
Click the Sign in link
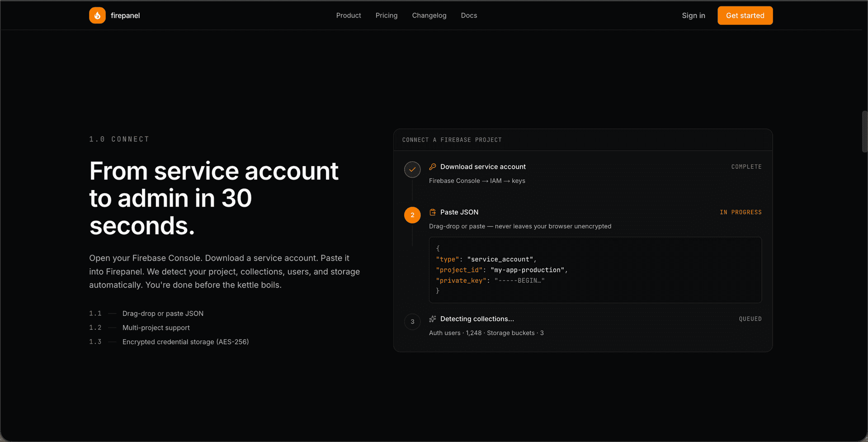tap(693, 15)
